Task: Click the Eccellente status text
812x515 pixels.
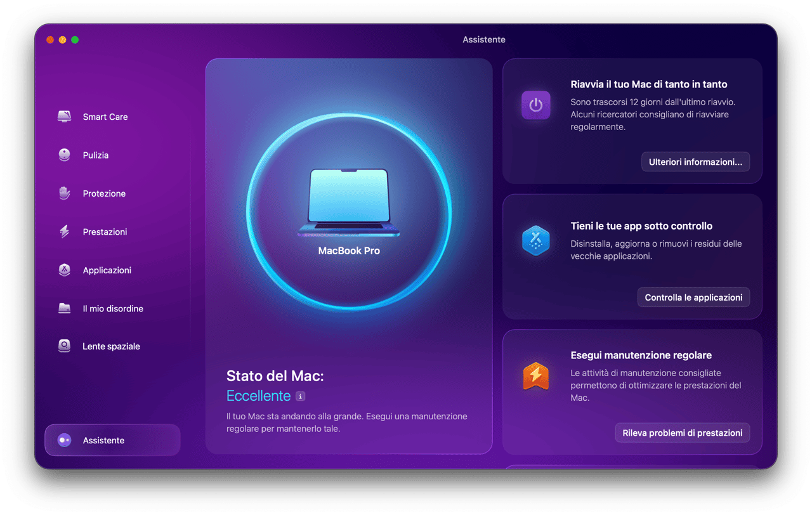Action: click(258, 396)
